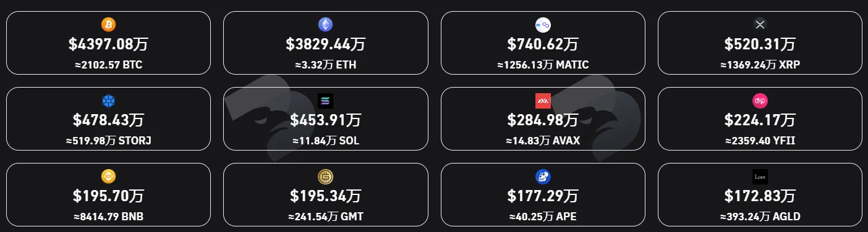Click the orange Bitcoin icon

tap(108, 25)
